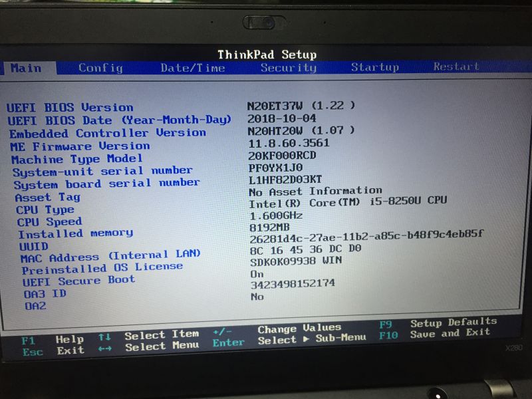Select the UEFI Secure Boot value On
Viewport: 532px width, 399px height.
pyautogui.click(x=257, y=273)
